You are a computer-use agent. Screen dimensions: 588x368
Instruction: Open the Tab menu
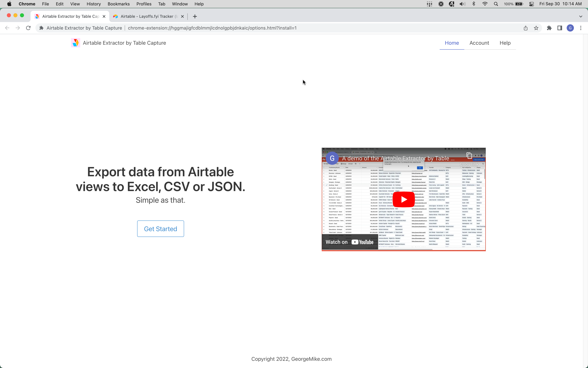coord(162,4)
